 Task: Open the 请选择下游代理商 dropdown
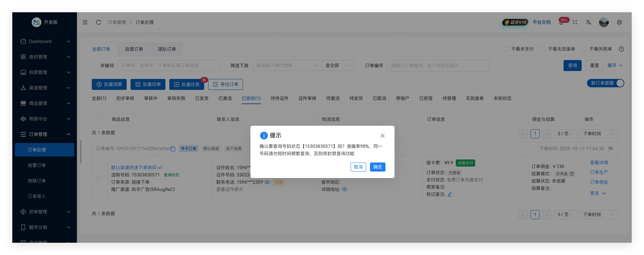point(286,65)
